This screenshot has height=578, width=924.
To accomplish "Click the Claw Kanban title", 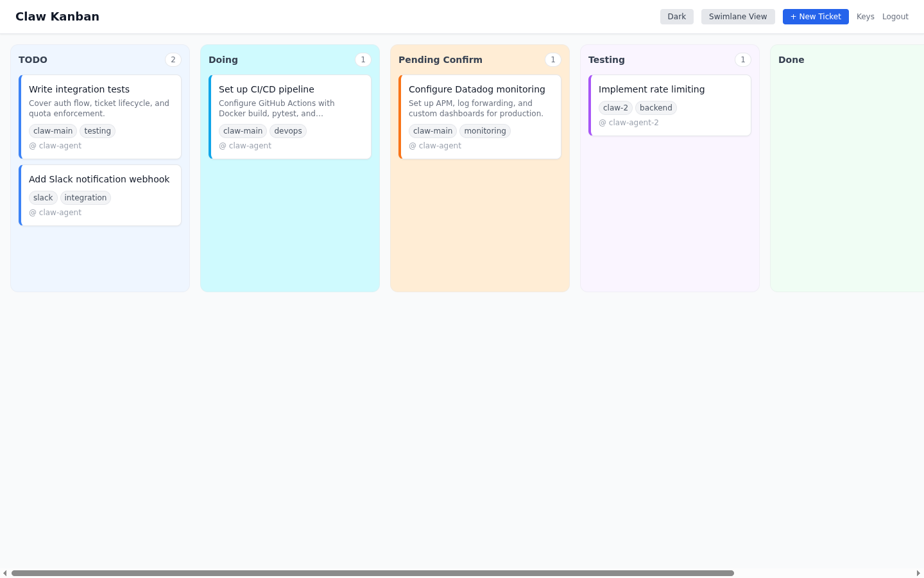I will [57, 17].
